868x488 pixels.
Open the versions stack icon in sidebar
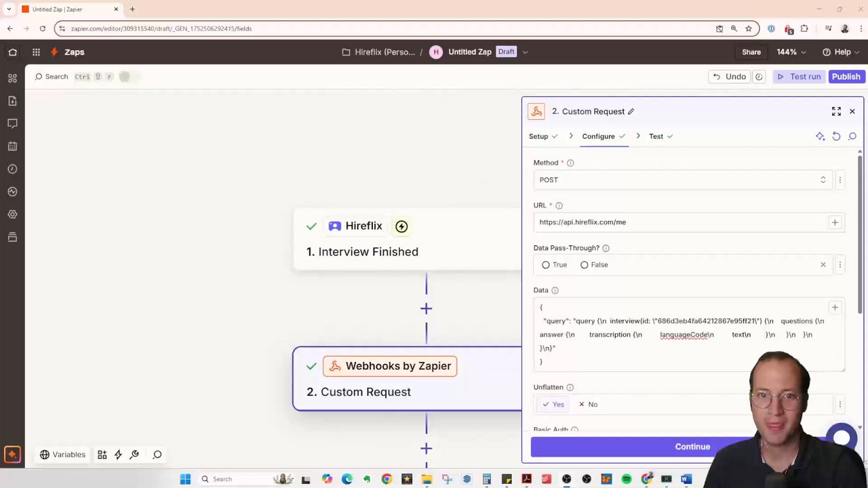click(x=12, y=237)
